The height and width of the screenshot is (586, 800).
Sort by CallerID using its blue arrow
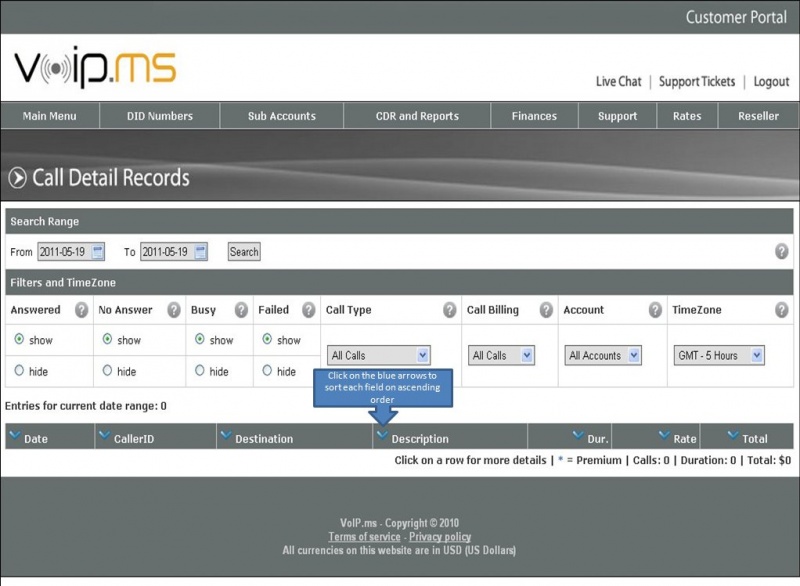[104, 435]
